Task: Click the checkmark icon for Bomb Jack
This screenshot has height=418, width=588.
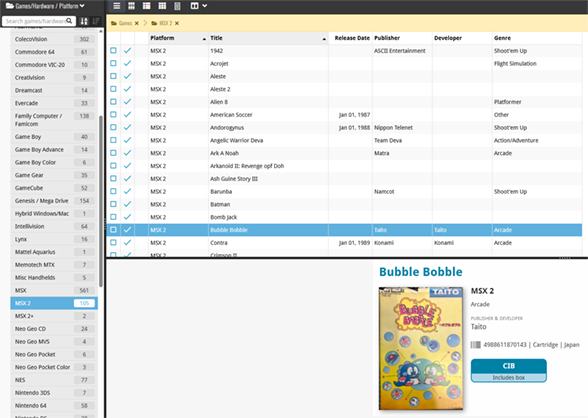Action: [x=128, y=217]
